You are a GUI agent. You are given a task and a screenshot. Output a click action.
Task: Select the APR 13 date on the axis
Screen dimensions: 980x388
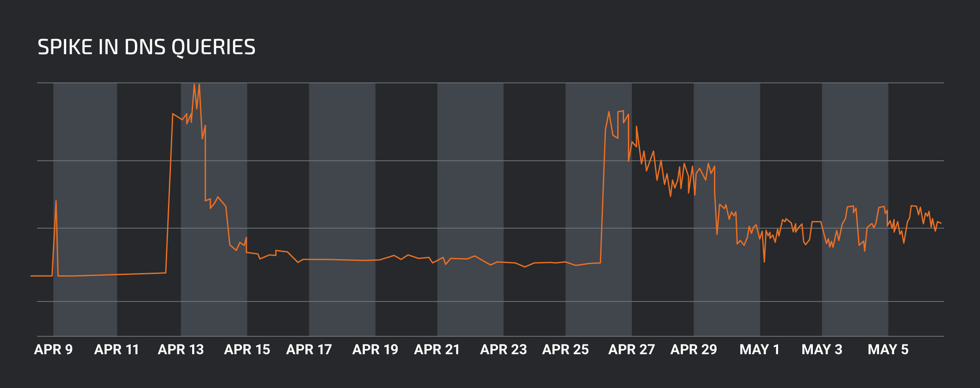[x=181, y=349]
